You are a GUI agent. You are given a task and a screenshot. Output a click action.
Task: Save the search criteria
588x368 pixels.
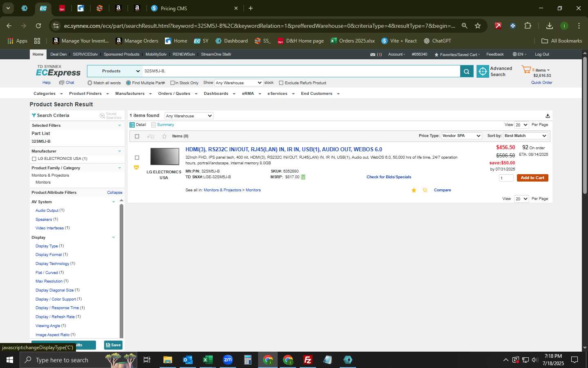click(x=113, y=345)
